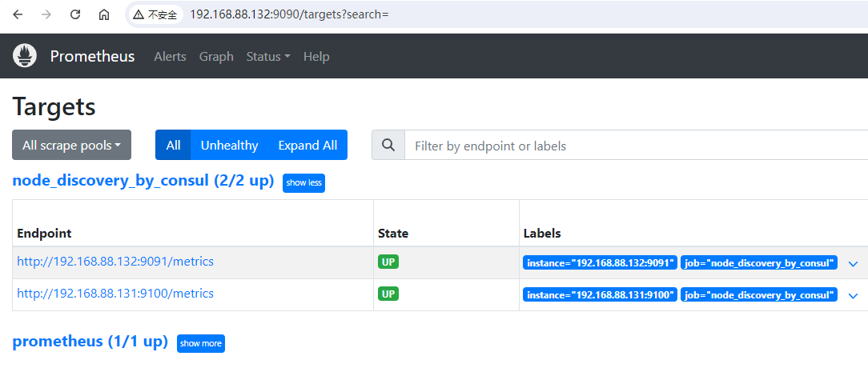868x368 pixels.
Task: Click the not-secure warning icon in address bar
Action: 139,14
